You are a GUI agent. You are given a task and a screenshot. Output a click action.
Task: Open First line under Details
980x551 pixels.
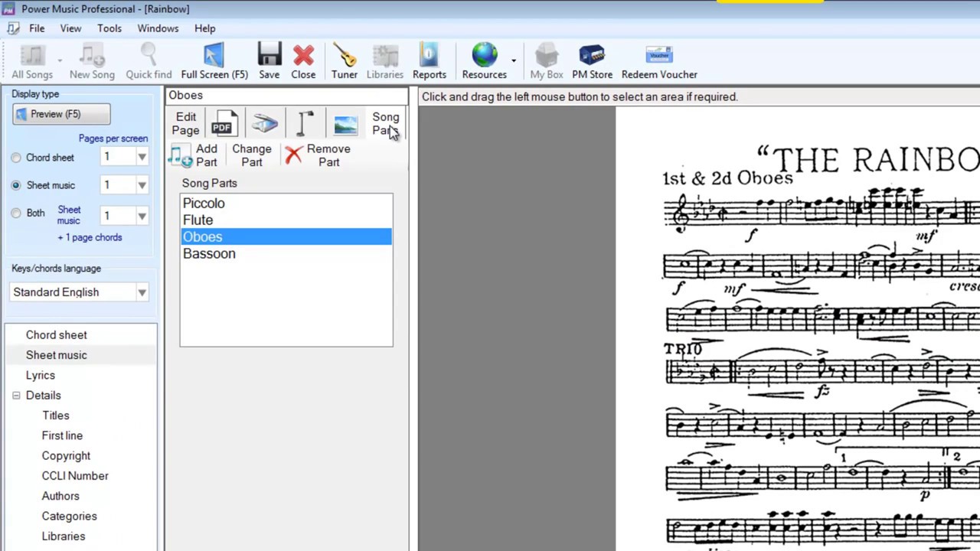coord(62,435)
